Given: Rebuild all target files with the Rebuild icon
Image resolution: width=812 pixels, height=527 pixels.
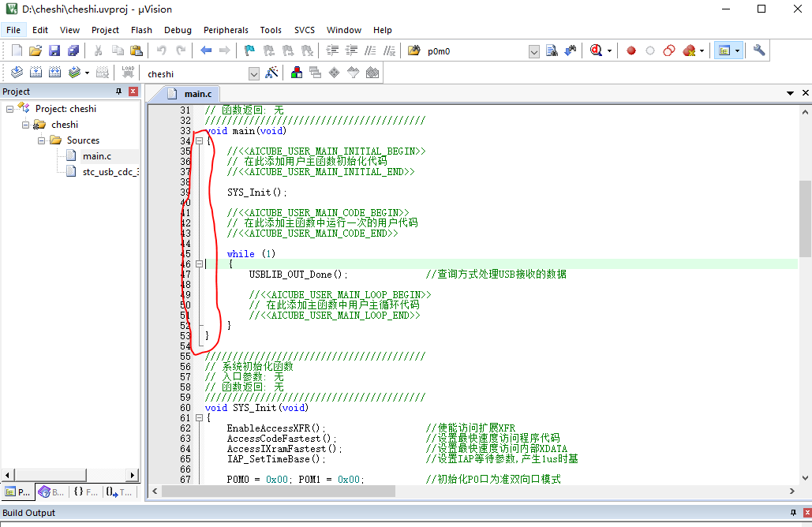Looking at the screenshot, I should coord(55,73).
